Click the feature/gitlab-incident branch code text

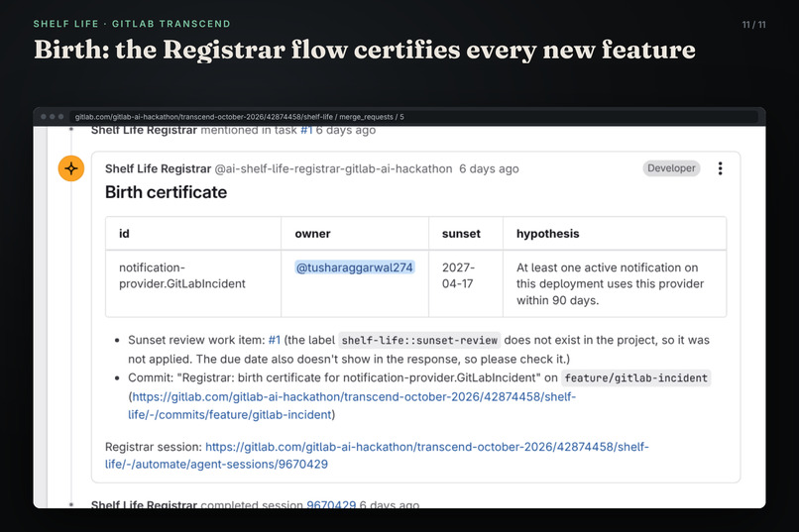(636, 377)
